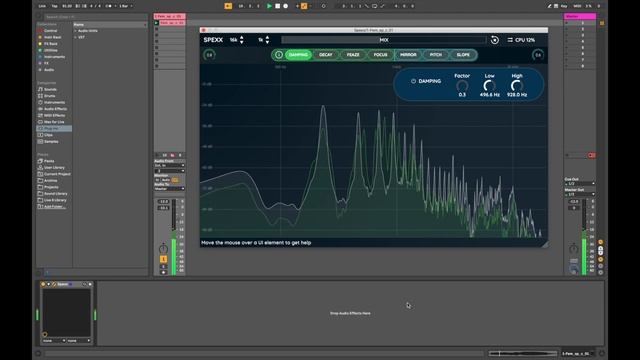Open User Library in Places
This screenshot has height=360, width=640.
tap(54, 168)
